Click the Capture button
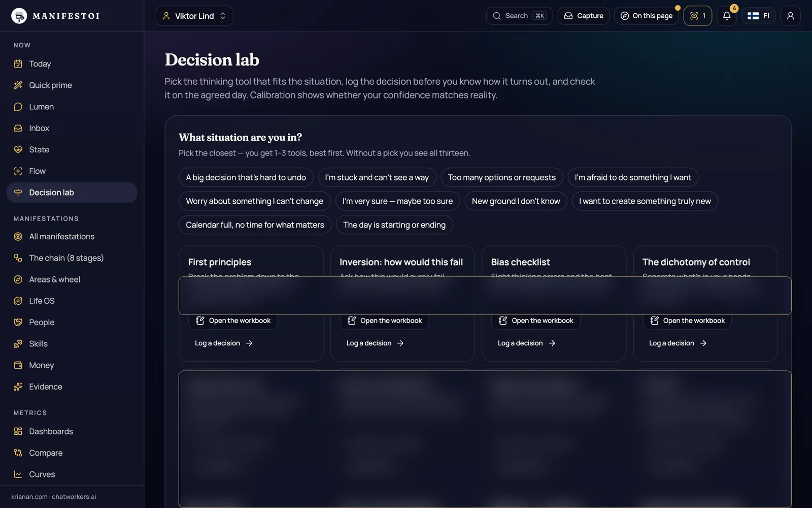The height and width of the screenshot is (508, 812). click(584, 16)
